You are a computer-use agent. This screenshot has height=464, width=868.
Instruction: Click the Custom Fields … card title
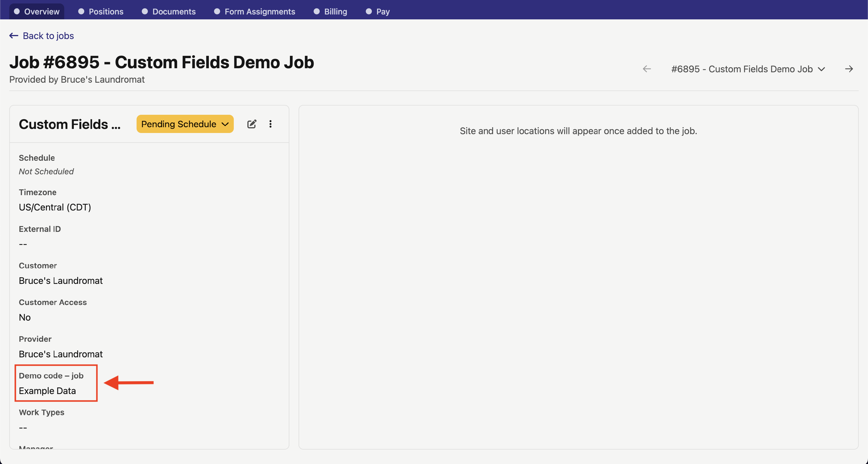70,124
